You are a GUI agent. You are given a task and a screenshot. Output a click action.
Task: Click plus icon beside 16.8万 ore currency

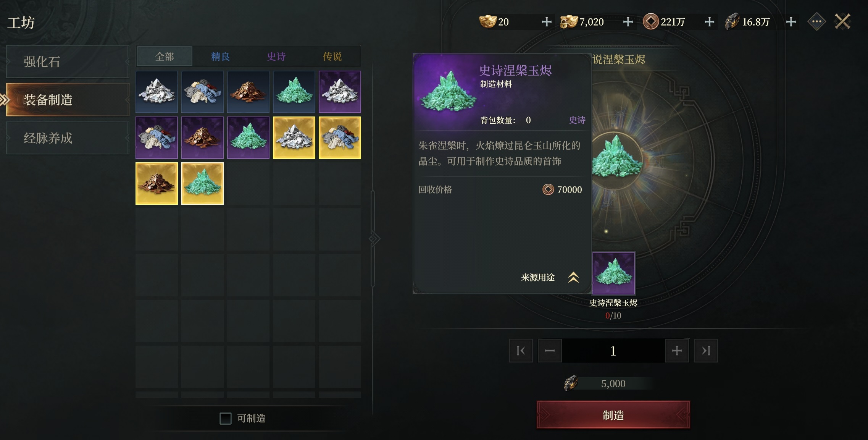791,22
